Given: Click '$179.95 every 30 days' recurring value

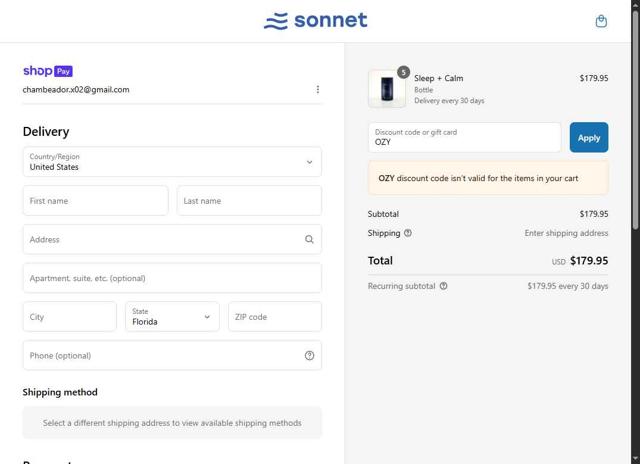Looking at the screenshot, I should click(567, 286).
